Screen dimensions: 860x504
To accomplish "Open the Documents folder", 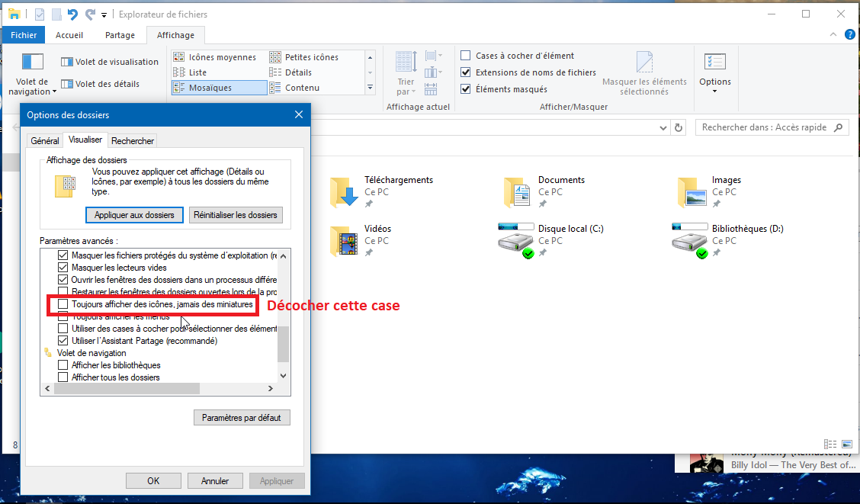I will click(544, 191).
